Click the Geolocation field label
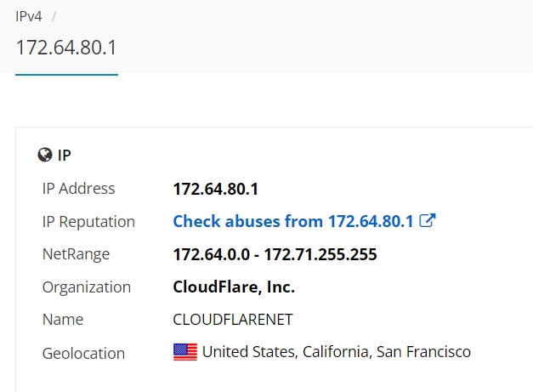Screen dimensions: 533x392 [x=83, y=354]
